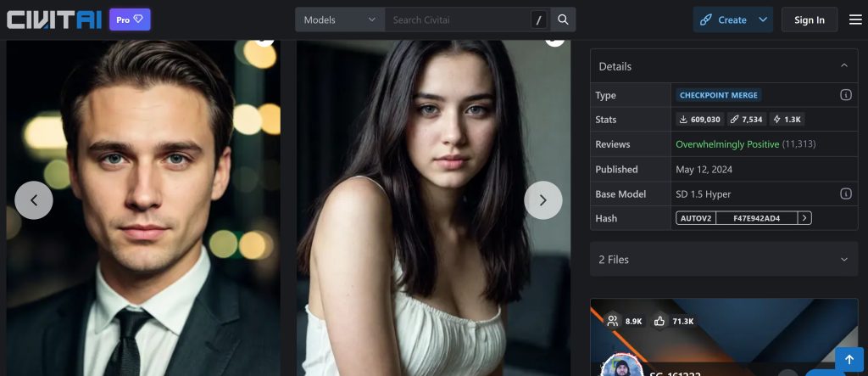The image size is (868, 376).
Task: Go to previous image in carousel
Action: [34, 200]
